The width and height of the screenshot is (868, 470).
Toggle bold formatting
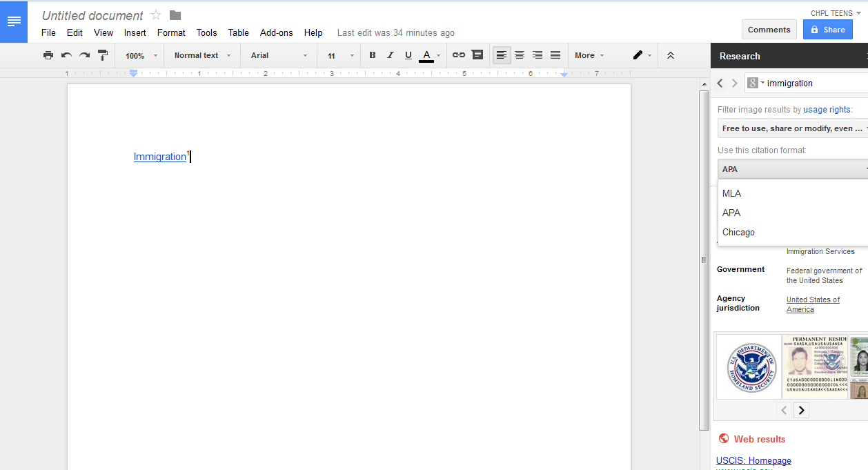pyautogui.click(x=373, y=55)
